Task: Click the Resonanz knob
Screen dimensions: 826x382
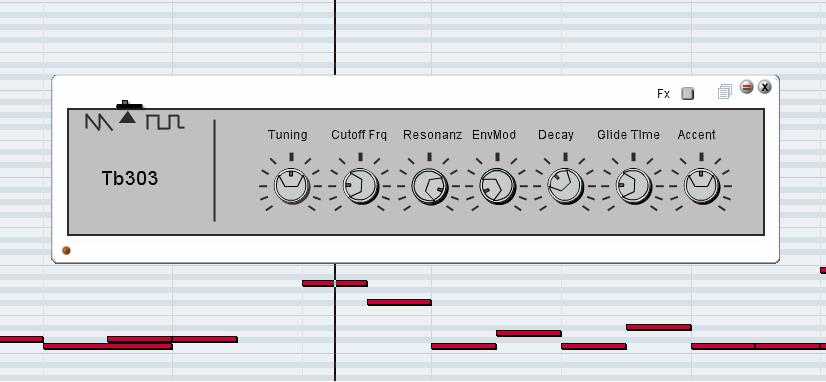Action: point(429,186)
